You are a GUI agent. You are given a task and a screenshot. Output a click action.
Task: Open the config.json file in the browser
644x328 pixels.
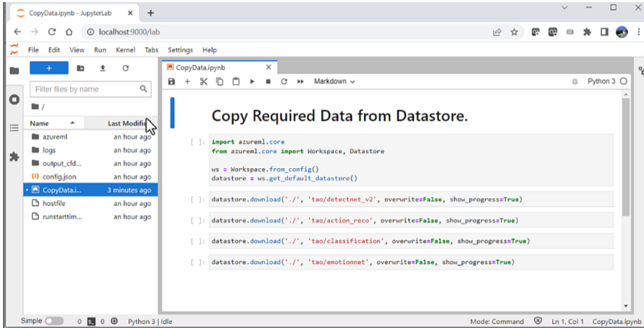pos(59,177)
